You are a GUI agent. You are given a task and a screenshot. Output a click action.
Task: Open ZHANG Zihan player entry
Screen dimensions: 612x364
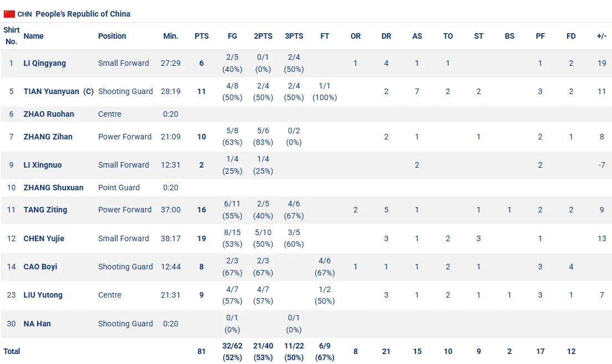click(48, 137)
